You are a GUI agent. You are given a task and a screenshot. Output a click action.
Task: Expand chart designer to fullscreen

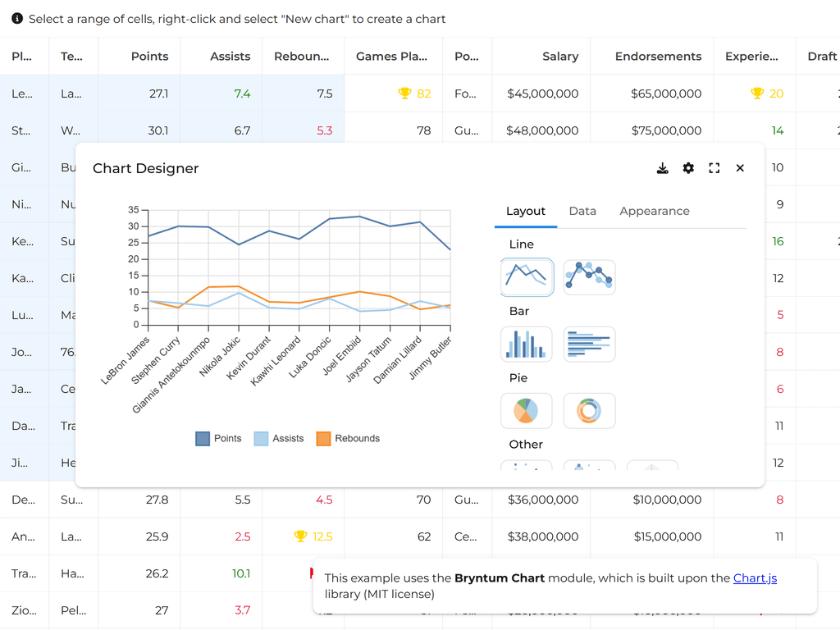click(x=714, y=168)
